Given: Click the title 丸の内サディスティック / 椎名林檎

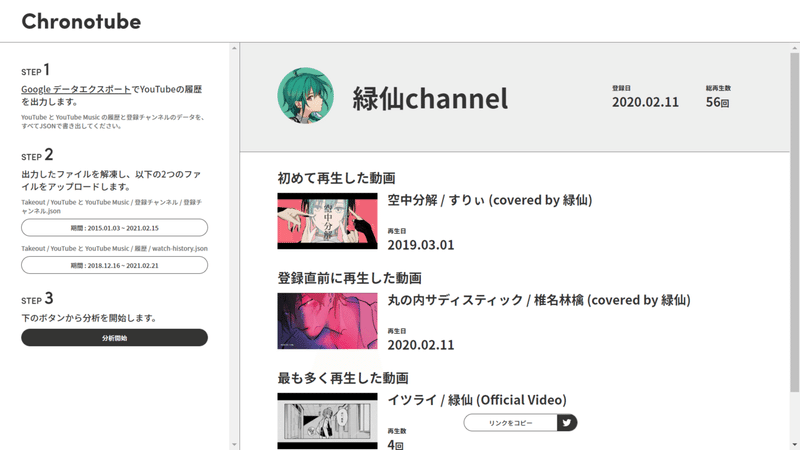Looking at the screenshot, I should pos(486,300).
